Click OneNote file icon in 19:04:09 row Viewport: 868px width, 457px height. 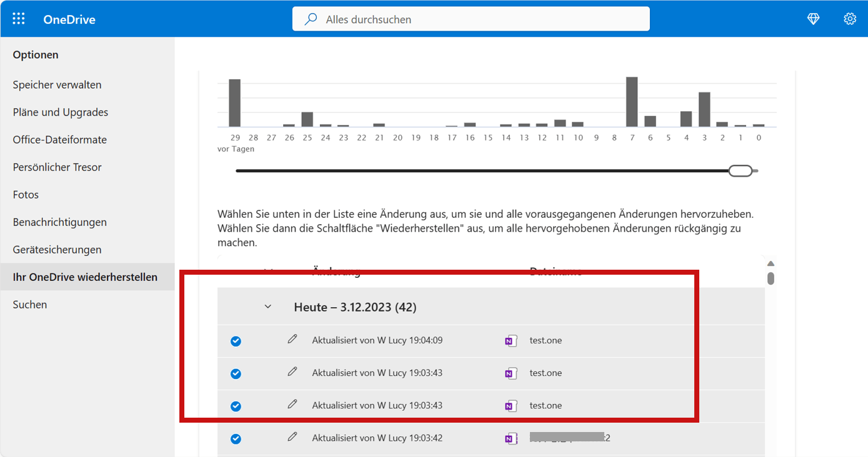point(511,341)
